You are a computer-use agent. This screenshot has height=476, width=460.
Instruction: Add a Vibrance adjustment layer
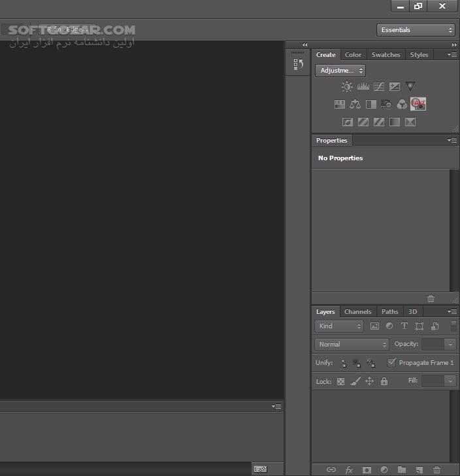pos(410,86)
